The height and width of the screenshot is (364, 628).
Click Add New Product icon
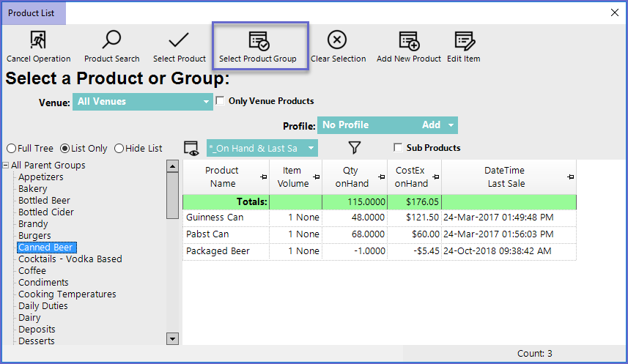[408, 41]
